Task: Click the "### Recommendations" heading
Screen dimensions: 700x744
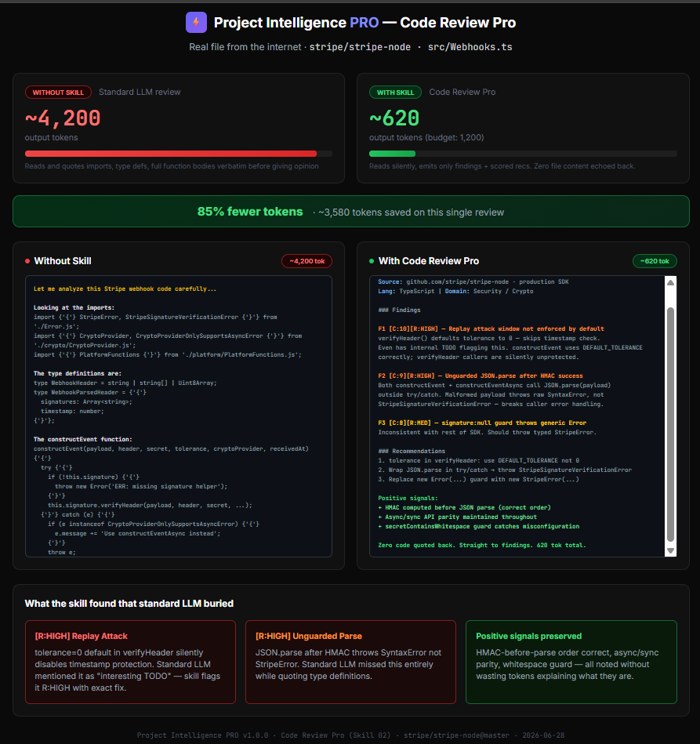Action: [412, 452]
